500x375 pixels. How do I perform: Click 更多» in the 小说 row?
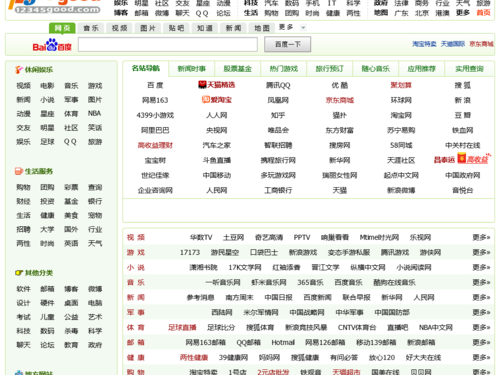pyautogui.click(x=481, y=267)
